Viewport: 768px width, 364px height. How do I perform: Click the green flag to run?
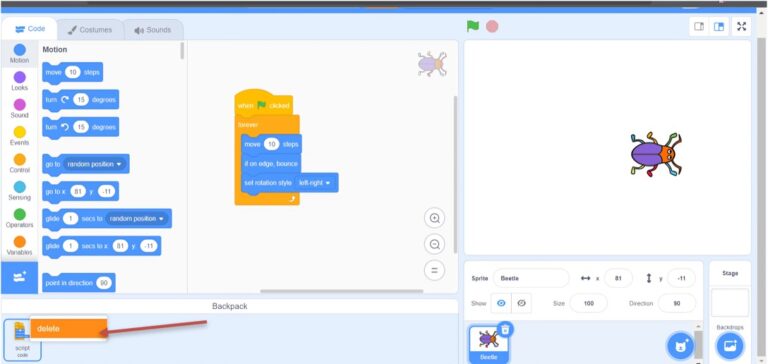[x=473, y=26]
